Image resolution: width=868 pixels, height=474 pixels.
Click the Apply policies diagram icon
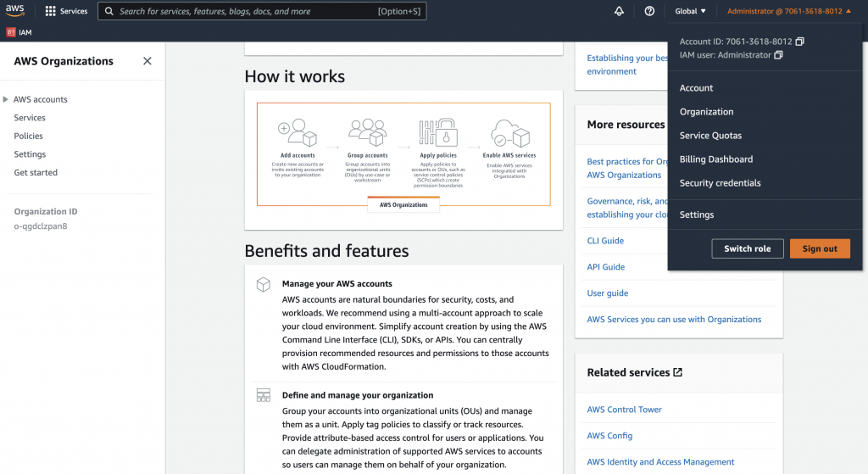[x=438, y=132]
